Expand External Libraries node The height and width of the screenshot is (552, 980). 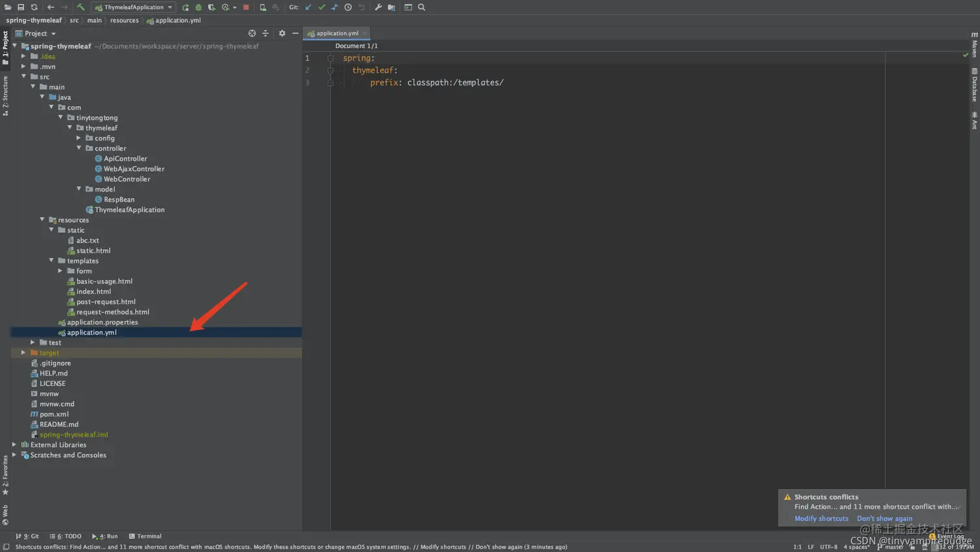(15, 444)
